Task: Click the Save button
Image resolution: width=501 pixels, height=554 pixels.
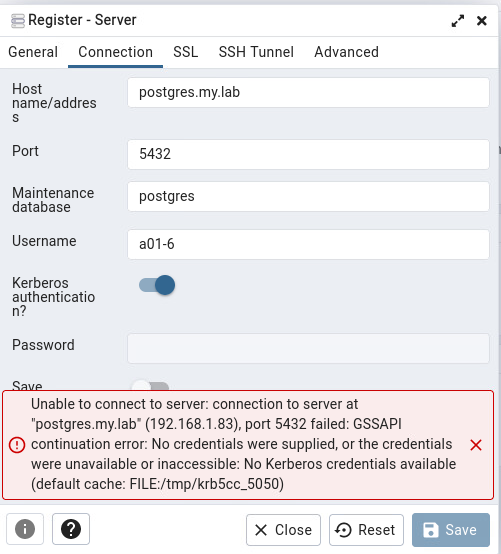Action: 451,530
